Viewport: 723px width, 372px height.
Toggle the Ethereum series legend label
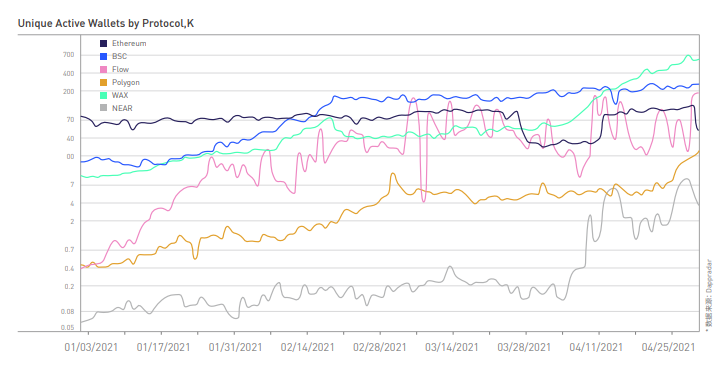(129, 43)
